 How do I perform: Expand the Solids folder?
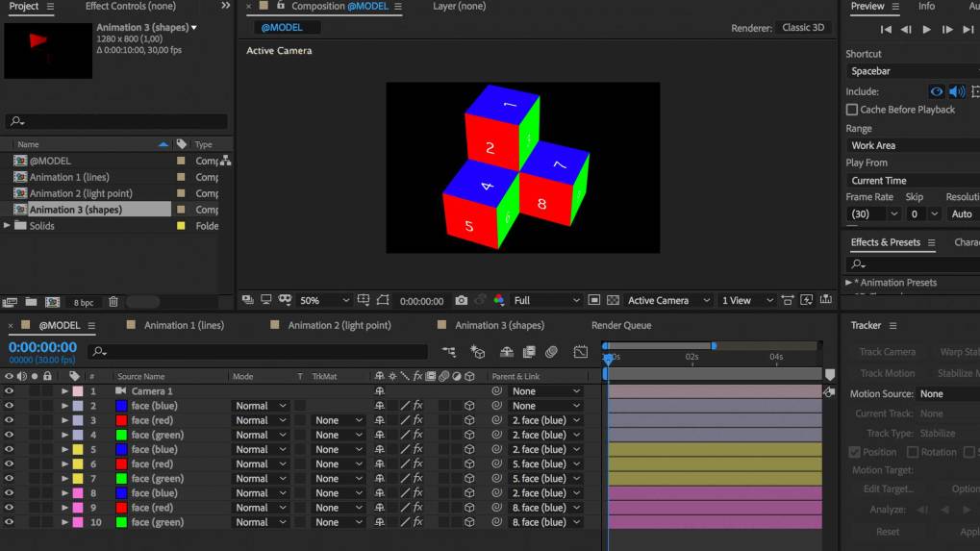click(x=8, y=226)
